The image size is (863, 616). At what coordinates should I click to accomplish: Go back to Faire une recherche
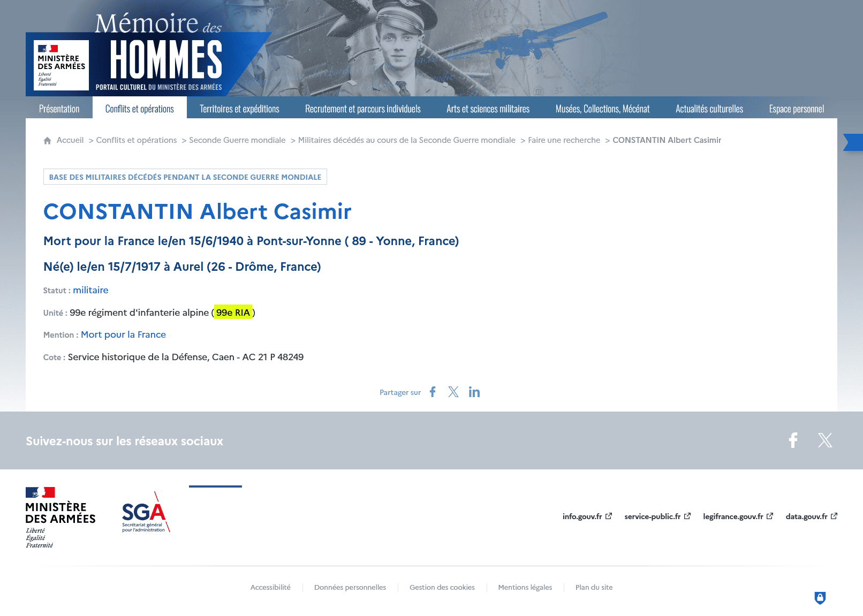(564, 140)
